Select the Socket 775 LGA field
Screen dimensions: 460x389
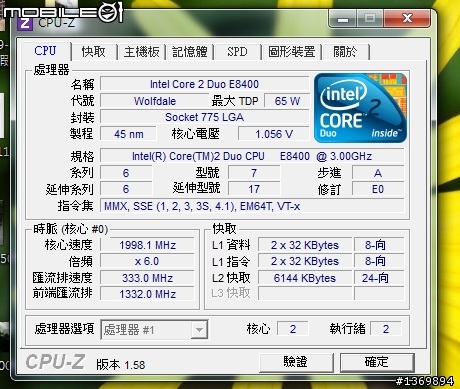pyautogui.click(x=204, y=117)
